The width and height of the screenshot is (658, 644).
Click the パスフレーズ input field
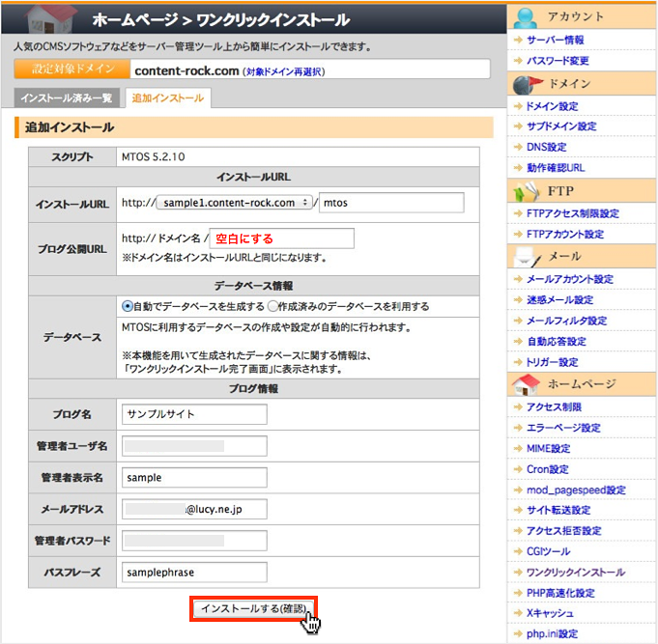[195, 573]
